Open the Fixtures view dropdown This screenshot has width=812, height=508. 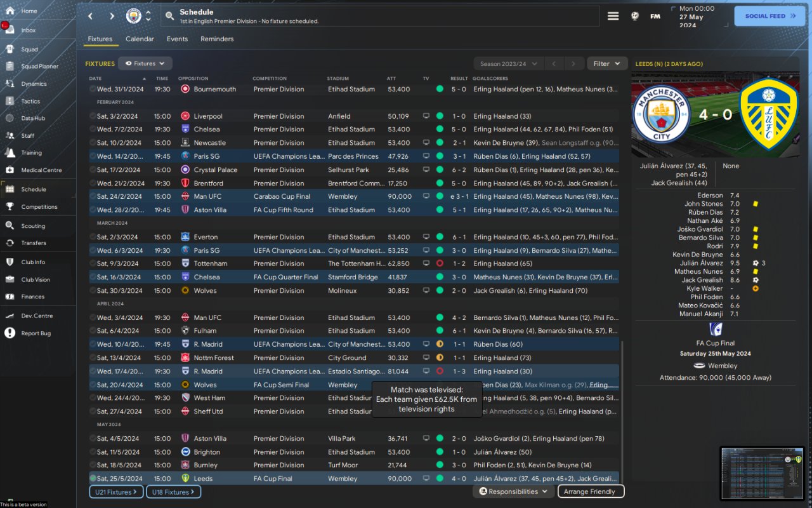click(x=145, y=63)
